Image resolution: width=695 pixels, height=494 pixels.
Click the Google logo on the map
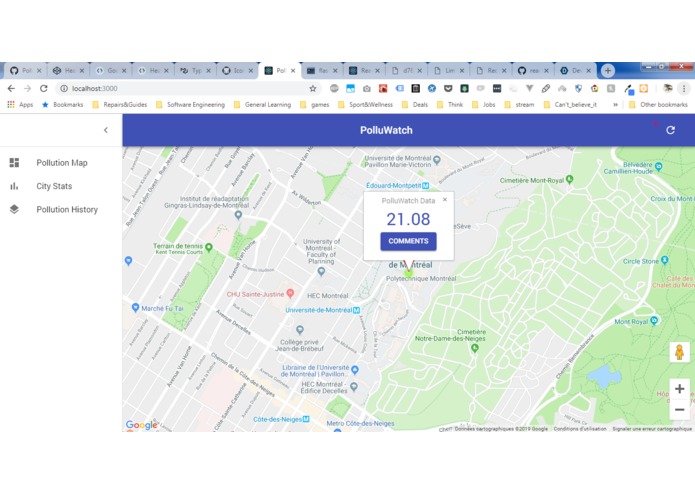point(141,424)
